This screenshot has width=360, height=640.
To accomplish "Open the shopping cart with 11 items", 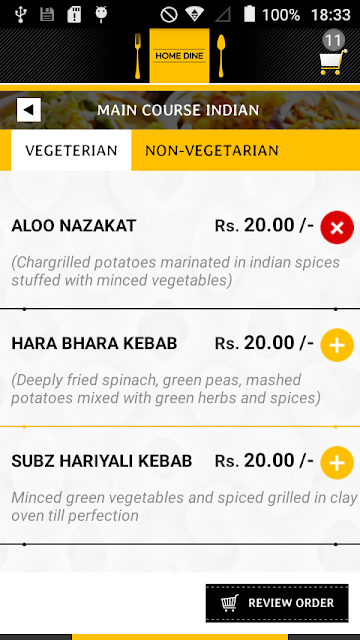I will tap(333, 55).
